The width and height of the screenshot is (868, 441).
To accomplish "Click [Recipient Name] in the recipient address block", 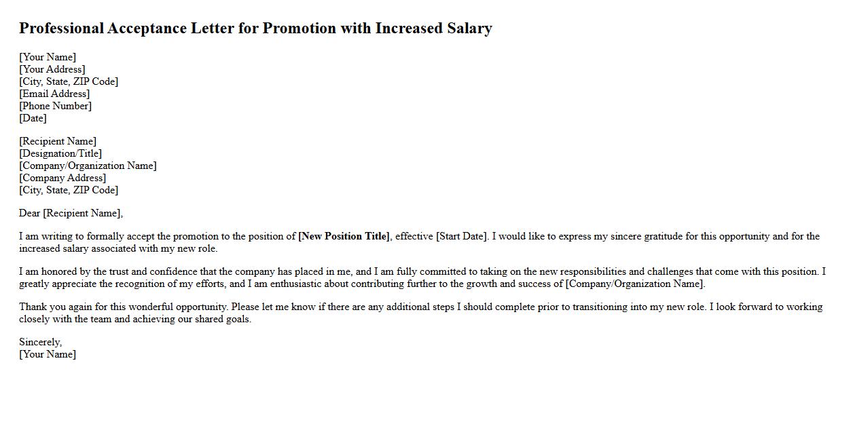I will (x=58, y=141).
